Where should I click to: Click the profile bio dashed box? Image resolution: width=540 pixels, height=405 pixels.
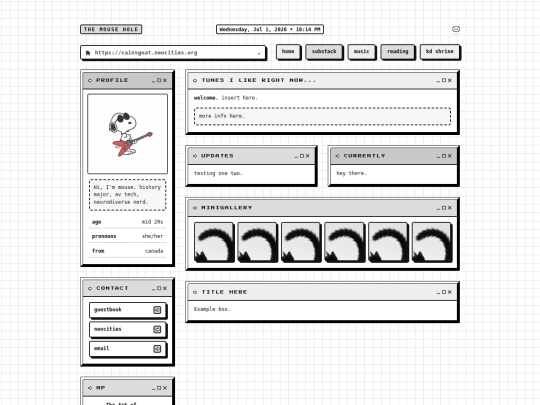(127, 195)
